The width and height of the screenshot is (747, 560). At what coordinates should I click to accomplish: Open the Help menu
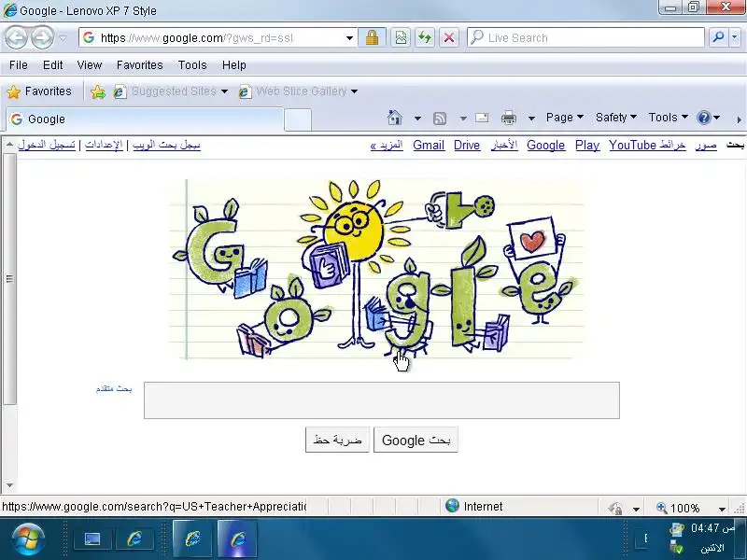pos(234,65)
